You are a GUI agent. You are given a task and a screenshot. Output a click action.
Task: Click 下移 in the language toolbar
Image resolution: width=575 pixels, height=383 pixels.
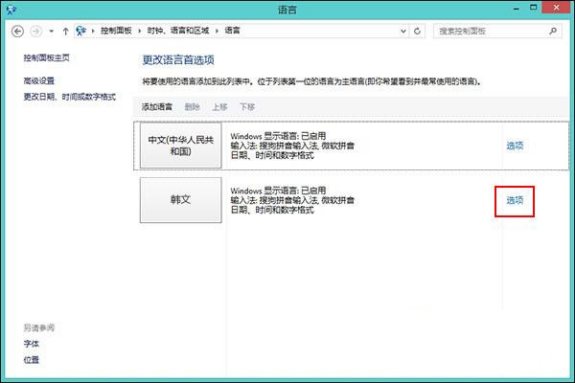tap(247, 107)
